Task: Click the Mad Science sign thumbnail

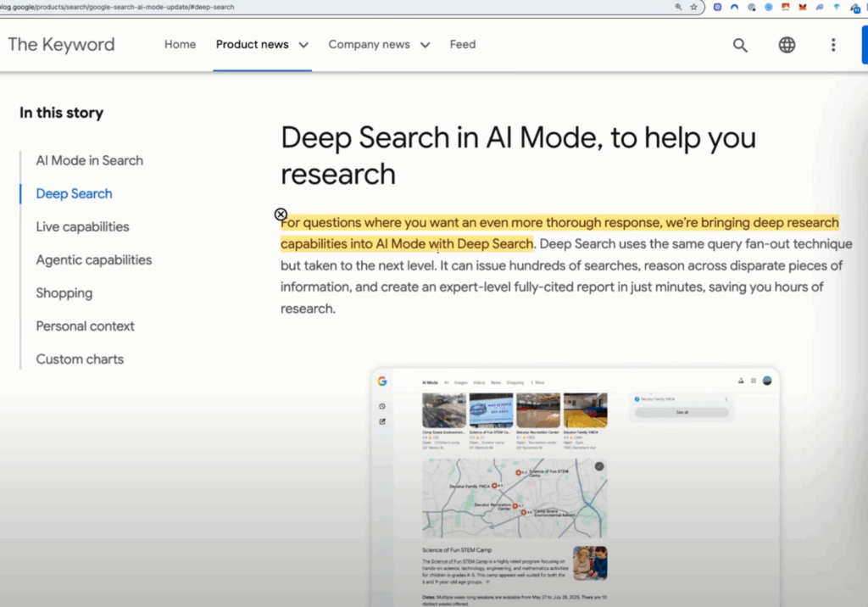Action: pos(491,410)
